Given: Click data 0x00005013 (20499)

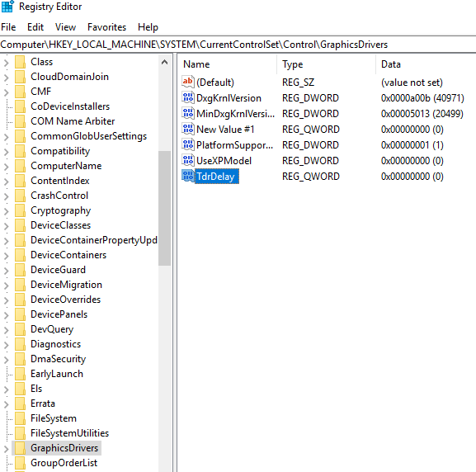Looking at the screenshot, I should pyautogui.click(x=422, y=114).
